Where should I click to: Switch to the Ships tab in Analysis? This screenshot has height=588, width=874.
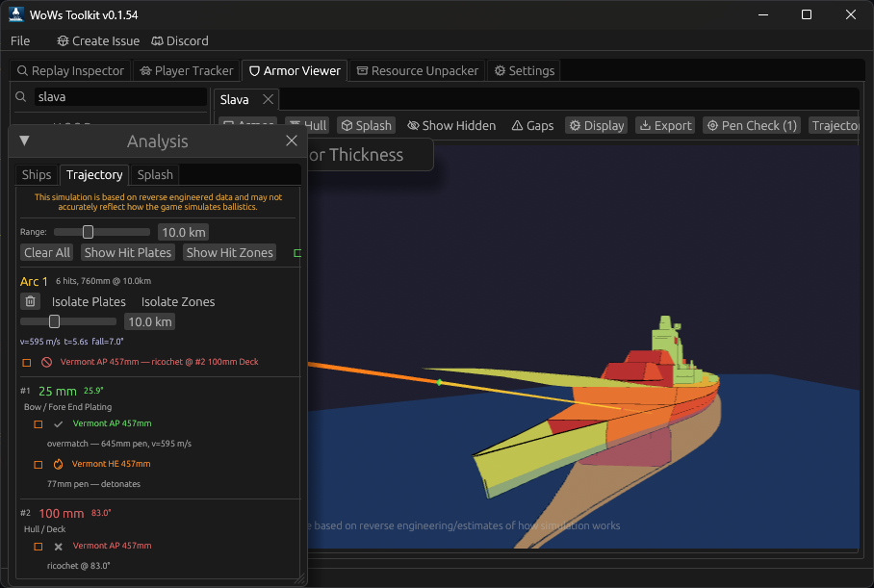click(x=36, y=174)
